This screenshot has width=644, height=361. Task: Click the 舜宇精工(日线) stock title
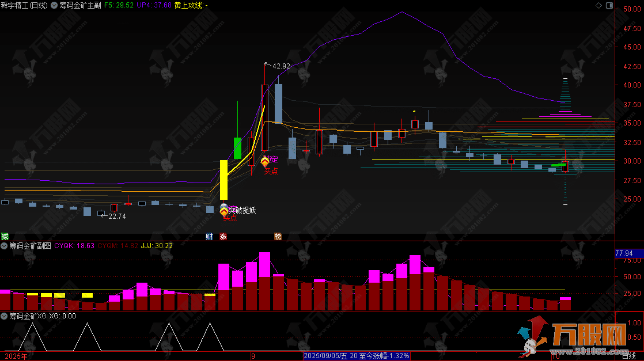coord(25,5)
